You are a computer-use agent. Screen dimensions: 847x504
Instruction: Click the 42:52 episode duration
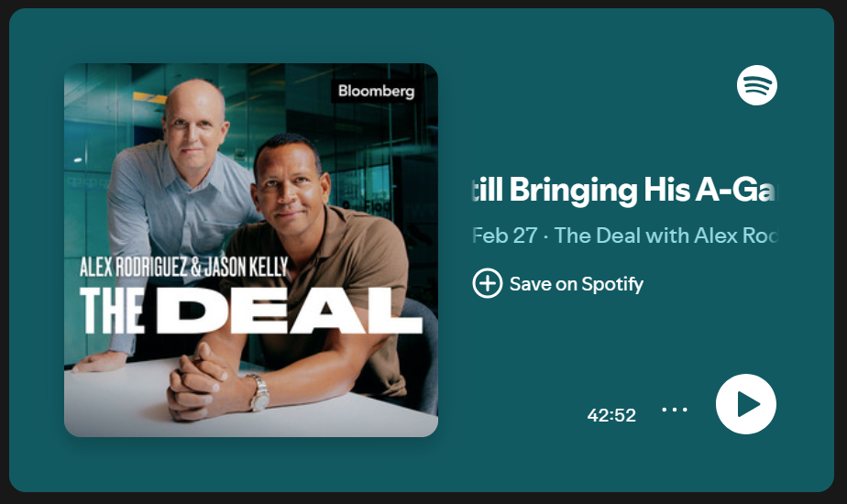click(x=611, y=415)
